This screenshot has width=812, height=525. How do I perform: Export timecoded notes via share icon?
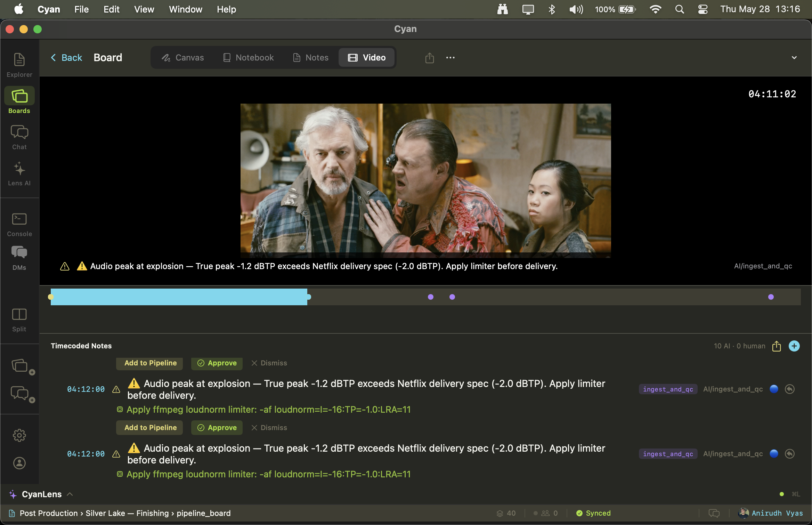(777, 346)
